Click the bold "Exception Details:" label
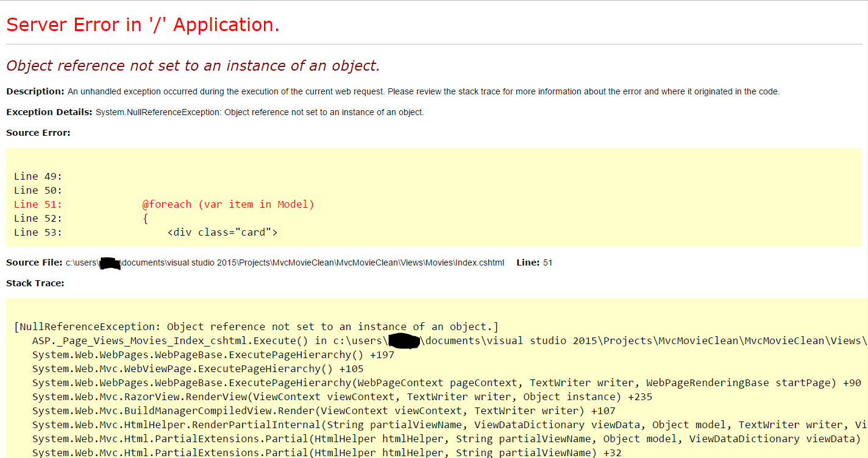Screen dimensions: 868x458 pos(49,112)
